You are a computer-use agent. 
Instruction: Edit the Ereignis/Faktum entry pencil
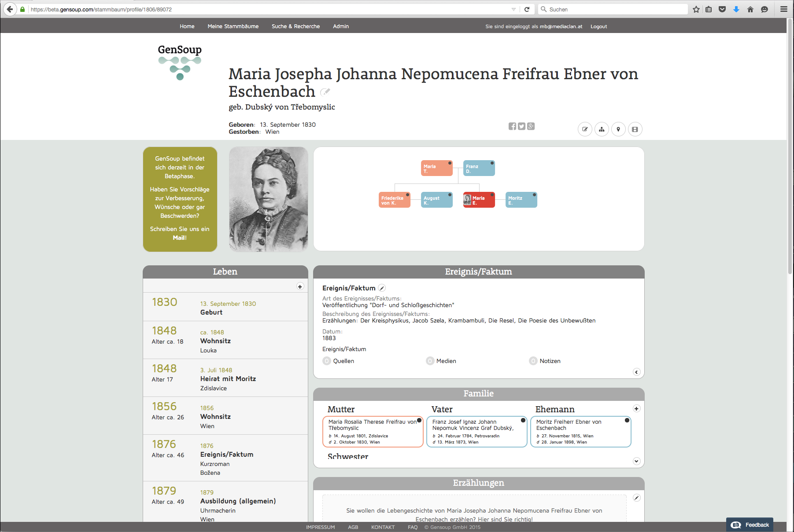click(382, 288)
